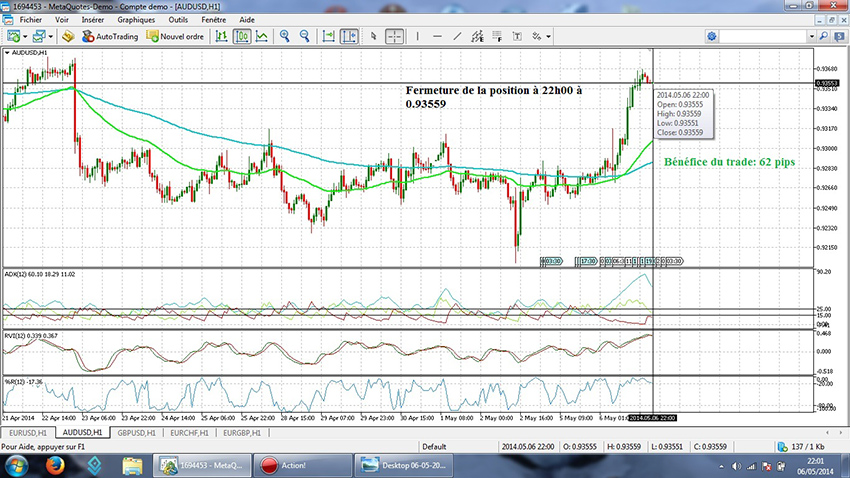Click the zoom in magnifier icon
This screenshot has height=478, width=850.
pyautogui.click(x=285, y=36)
